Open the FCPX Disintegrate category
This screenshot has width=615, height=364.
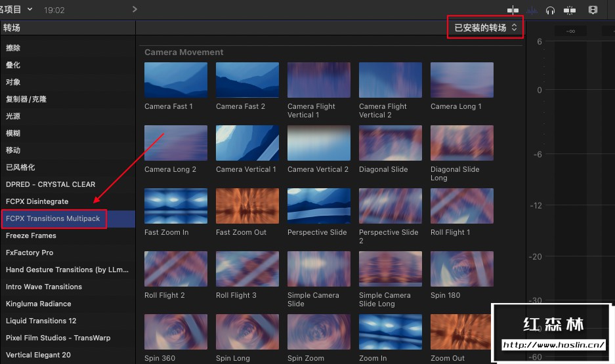(37, 201)
